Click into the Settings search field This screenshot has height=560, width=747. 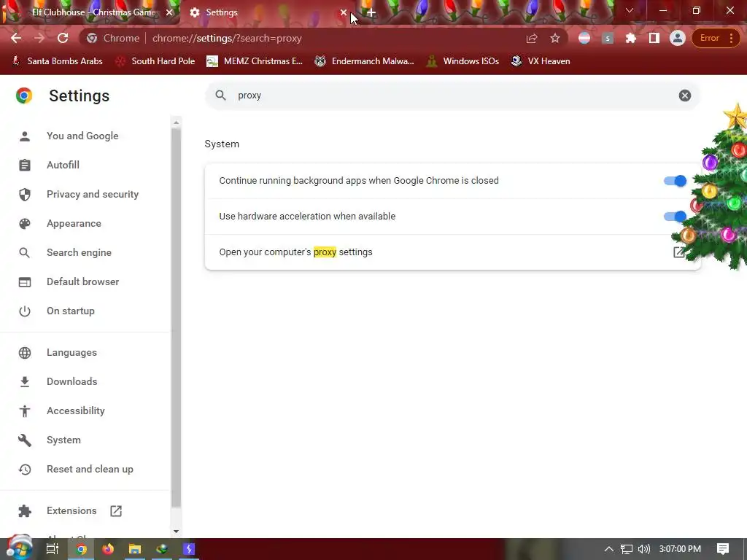point(452,96)
